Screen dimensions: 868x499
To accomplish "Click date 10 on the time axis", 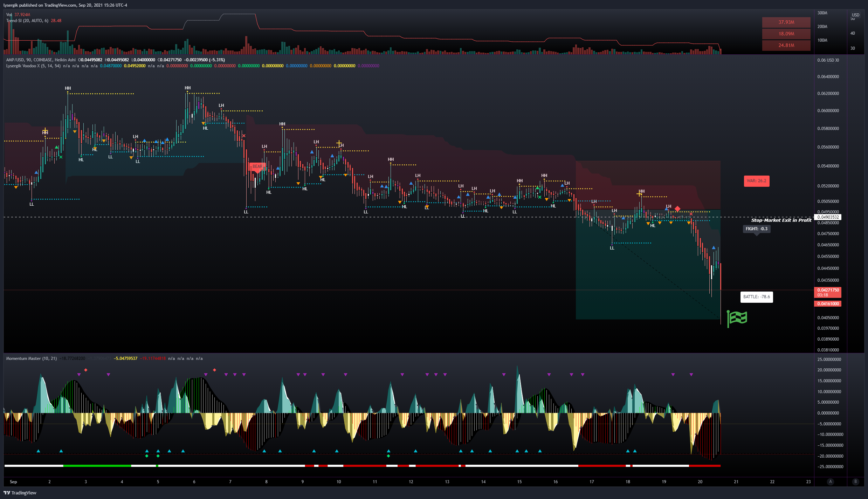I will pos(339,482).
